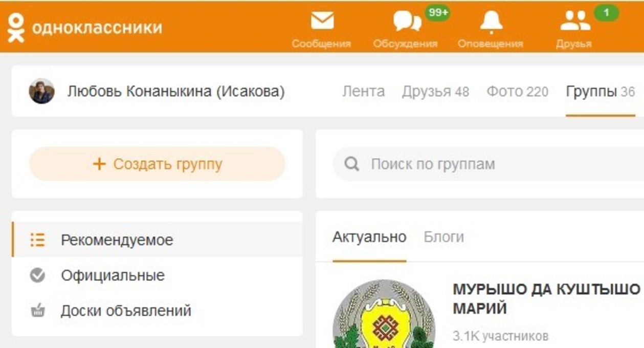
Task: Click the Доски объявлений basket icon
Action: pos(37,311)
